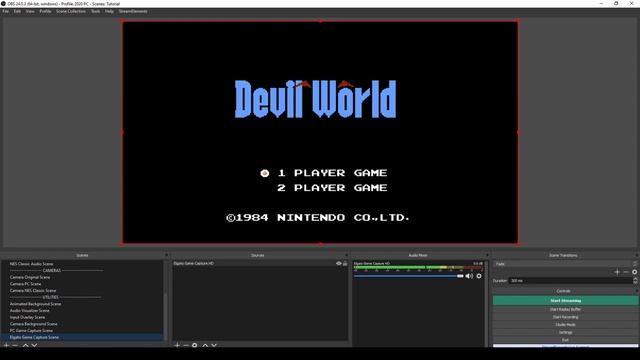The height and width of the screenshot is (360, 640).
Task: Click the transition Duration input field
Action: click(570, 281)
